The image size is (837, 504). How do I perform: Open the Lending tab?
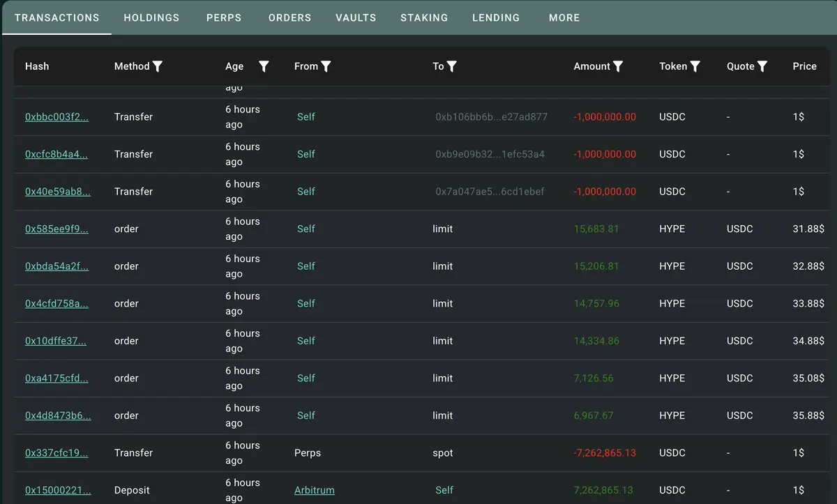click(x=496, y=17)
